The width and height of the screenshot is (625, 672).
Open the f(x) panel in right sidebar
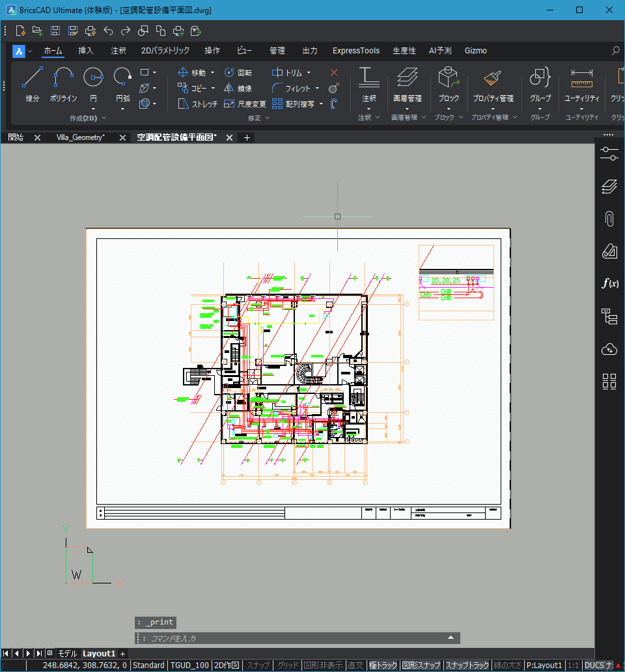(x=609, y=283)
